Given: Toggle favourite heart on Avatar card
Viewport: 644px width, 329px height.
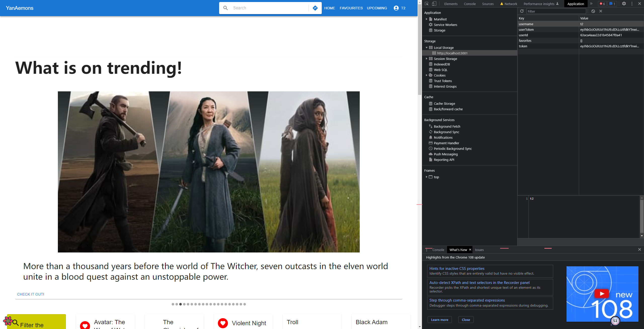Looking at the screenshot, I should (x=85, y=325).
